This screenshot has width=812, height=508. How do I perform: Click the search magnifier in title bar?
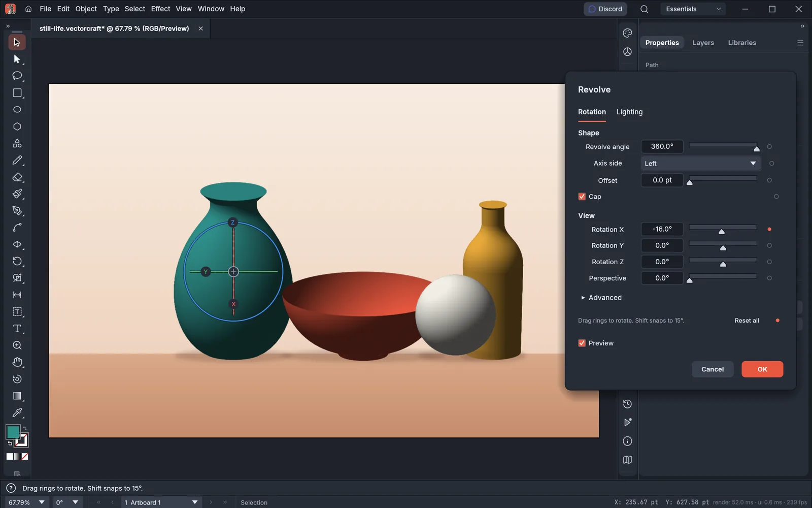(x=644, y=9)
